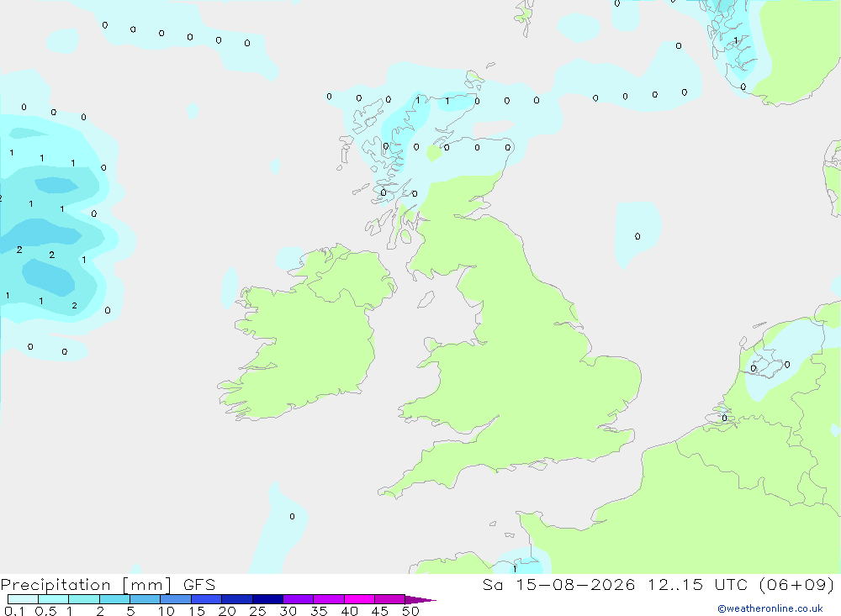Image resolution: width=841 pixels, height=616 pixels.
Task: Click the 15–20 mm legend swatch
Action: coord(206,599)
